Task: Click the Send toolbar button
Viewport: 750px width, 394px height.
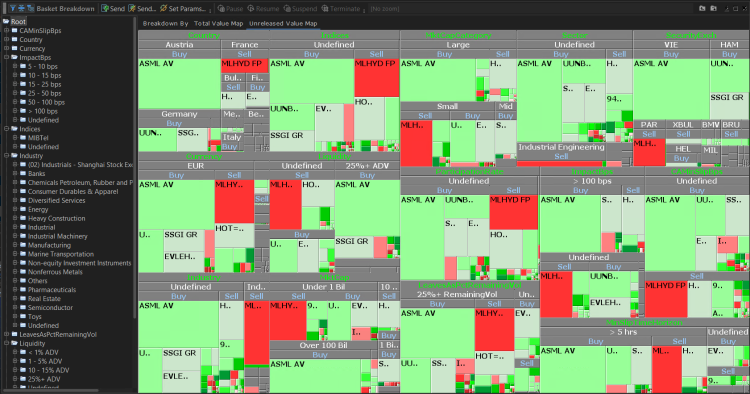Action: click(113, 9)
